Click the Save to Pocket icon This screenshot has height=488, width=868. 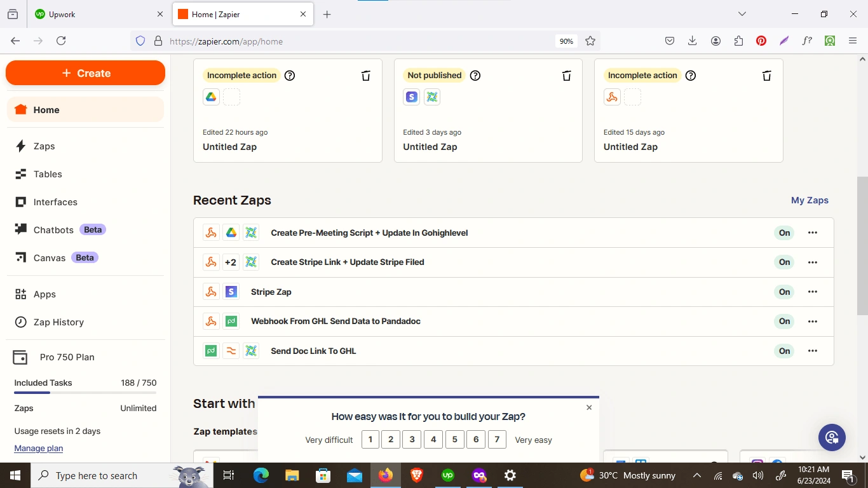point(670,41)
